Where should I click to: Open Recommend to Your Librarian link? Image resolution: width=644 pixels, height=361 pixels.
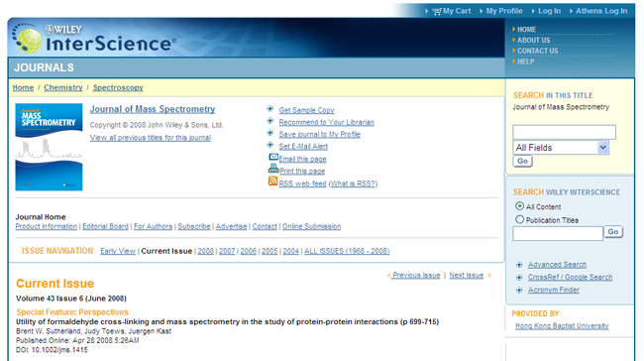327,122
